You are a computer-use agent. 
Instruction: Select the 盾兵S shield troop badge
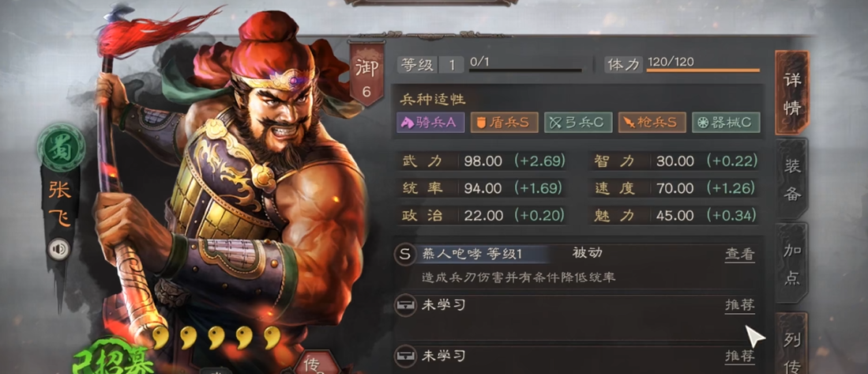[x=505, y=123]
